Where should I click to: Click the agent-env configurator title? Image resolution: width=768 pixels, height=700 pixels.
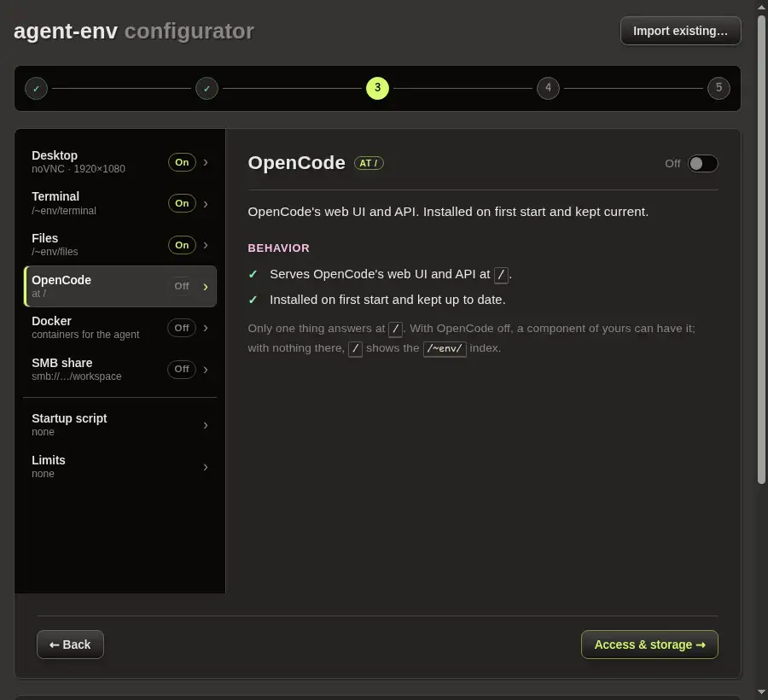tap(134, 31)
